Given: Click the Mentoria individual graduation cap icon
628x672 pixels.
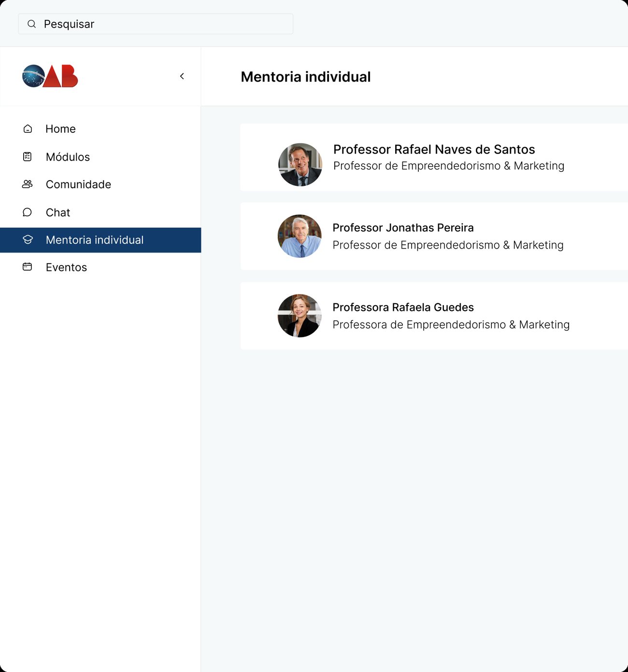Looking at the screenshot, I should [28, 240].
